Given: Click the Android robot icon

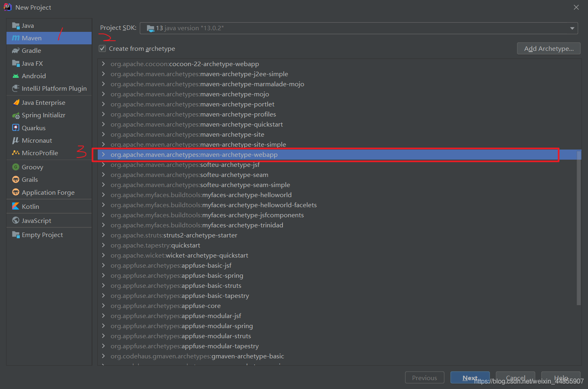Looking at the screenshot, I should tap(16, 76).
